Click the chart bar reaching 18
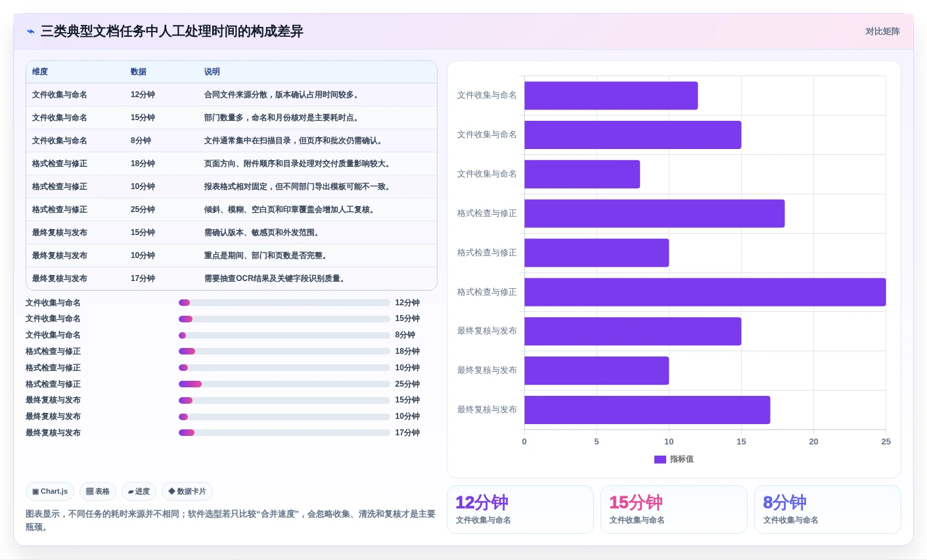The image size is (927, 560). tap(654, 213)
